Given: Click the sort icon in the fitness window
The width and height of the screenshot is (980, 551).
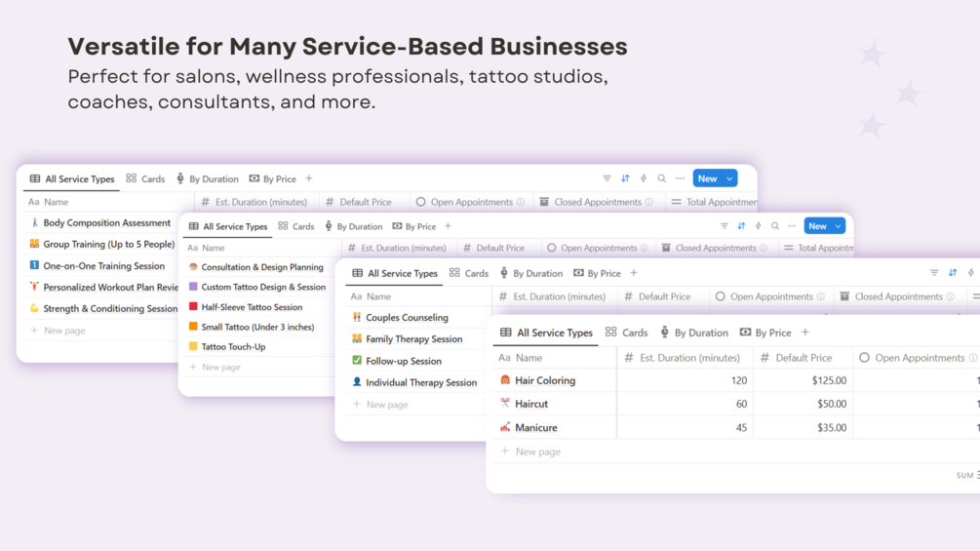Looking at the screenshot, I should [625, 178].
